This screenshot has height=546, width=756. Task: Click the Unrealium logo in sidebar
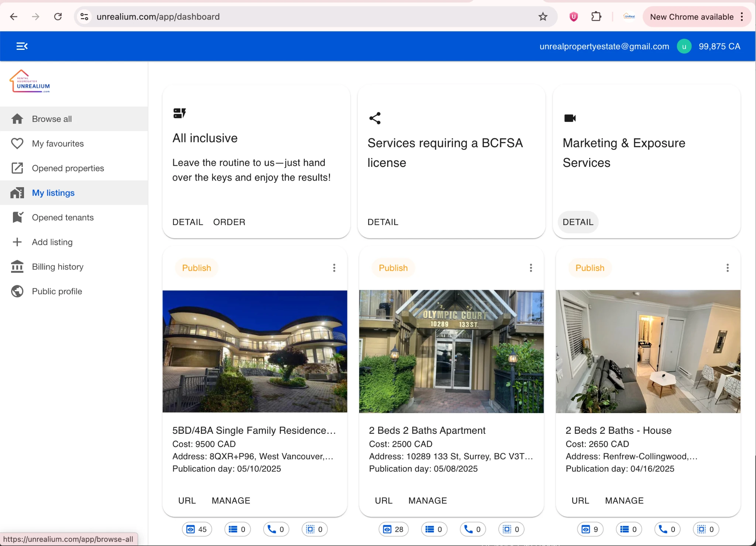click(30, 81)
